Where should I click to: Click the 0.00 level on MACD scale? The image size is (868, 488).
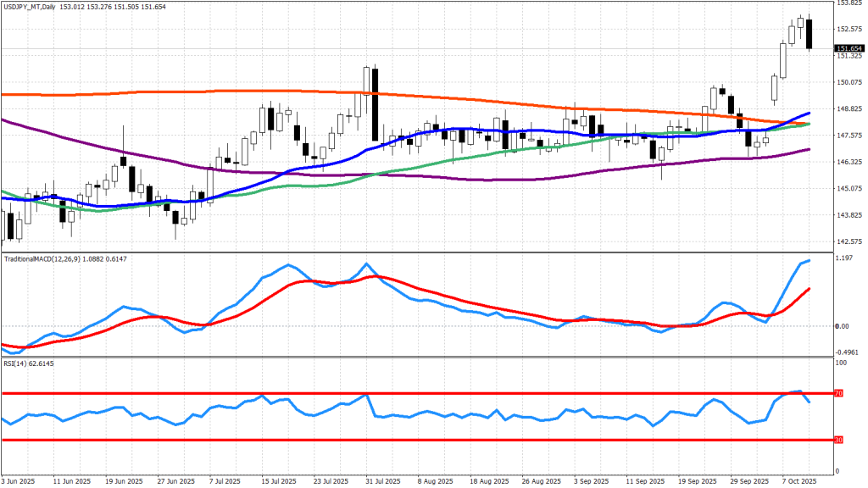pyautogui.click(x=842, y=326)
